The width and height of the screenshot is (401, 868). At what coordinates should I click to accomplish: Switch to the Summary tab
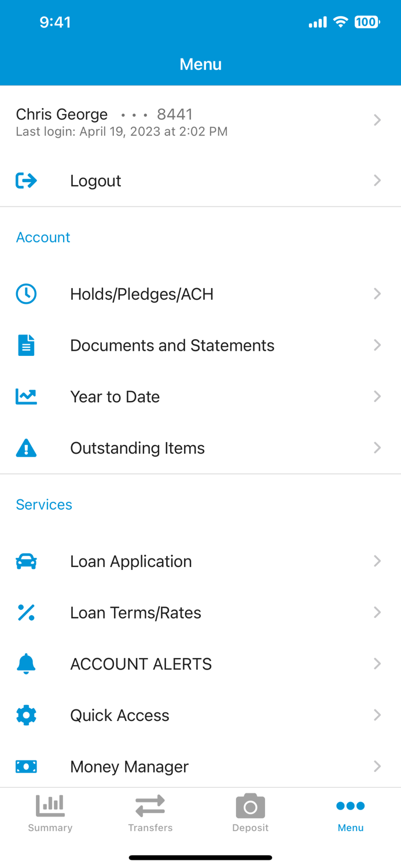(50, 812)
